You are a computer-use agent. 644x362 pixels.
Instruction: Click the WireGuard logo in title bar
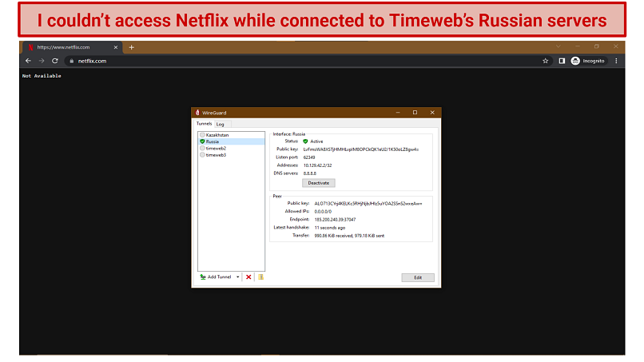pyautogui.click(x=197, y=113)
